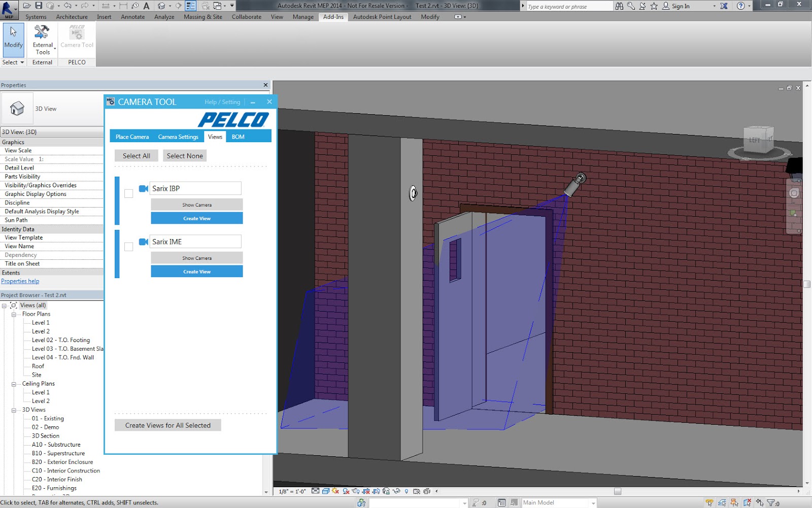812x508 pixels.
Task: Open the Systems ribbon tab
Action: click(36, 17)
